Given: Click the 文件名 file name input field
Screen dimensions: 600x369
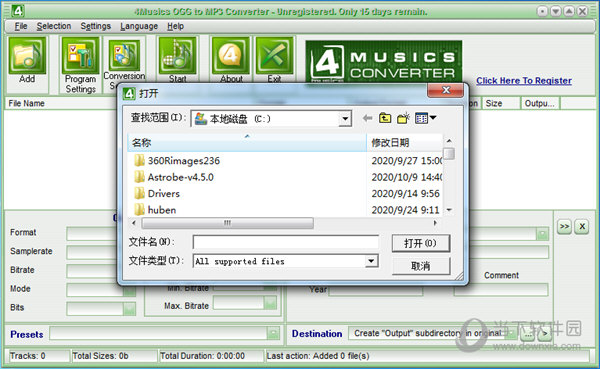Looking at the screenshot, I should [x=286, y=242].
